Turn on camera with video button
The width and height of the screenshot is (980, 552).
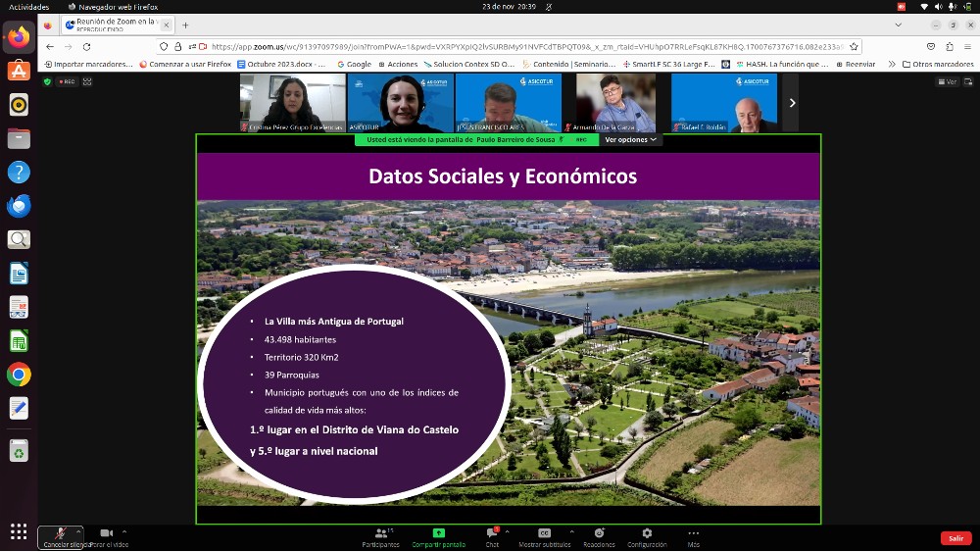107,533
